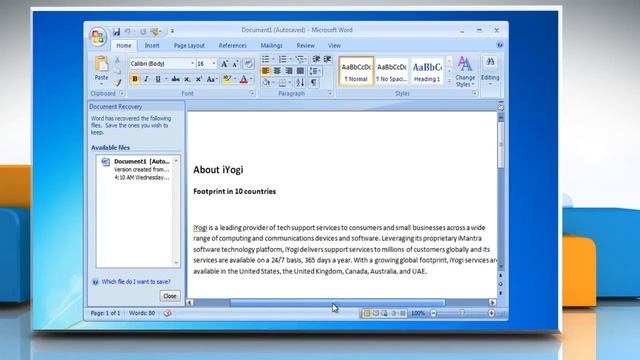Open the Change Styles dropdown

click(465, 72)
